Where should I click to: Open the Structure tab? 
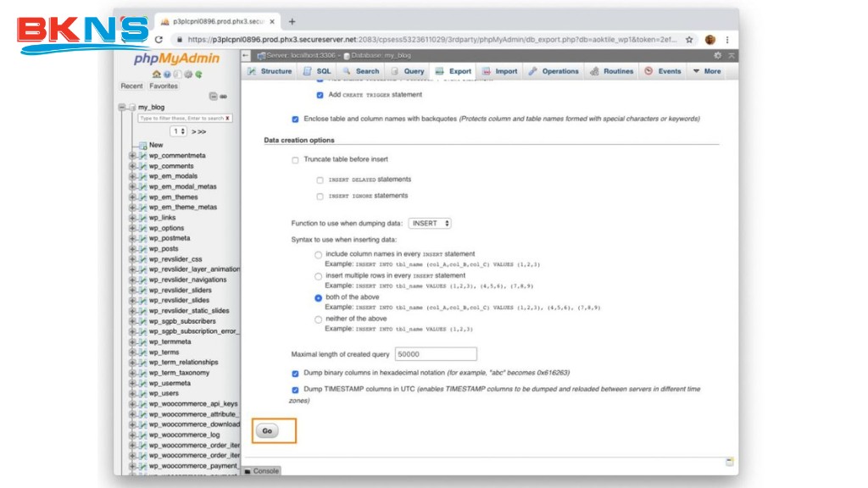tap(270, 71)
